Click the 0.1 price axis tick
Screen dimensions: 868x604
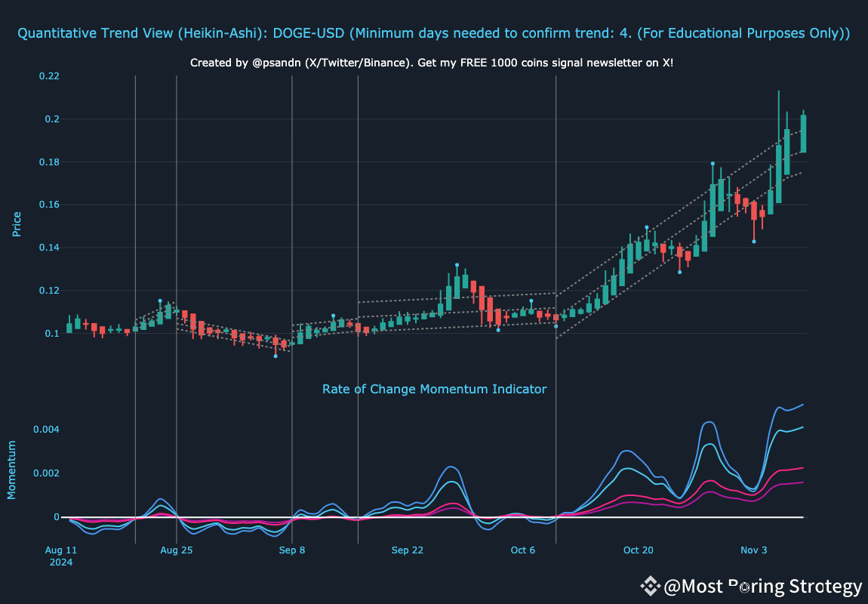tap(53, 333)
